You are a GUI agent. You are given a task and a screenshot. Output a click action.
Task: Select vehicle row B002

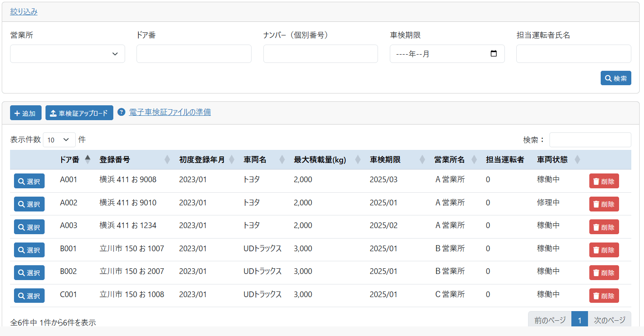[x=29, y=273]
